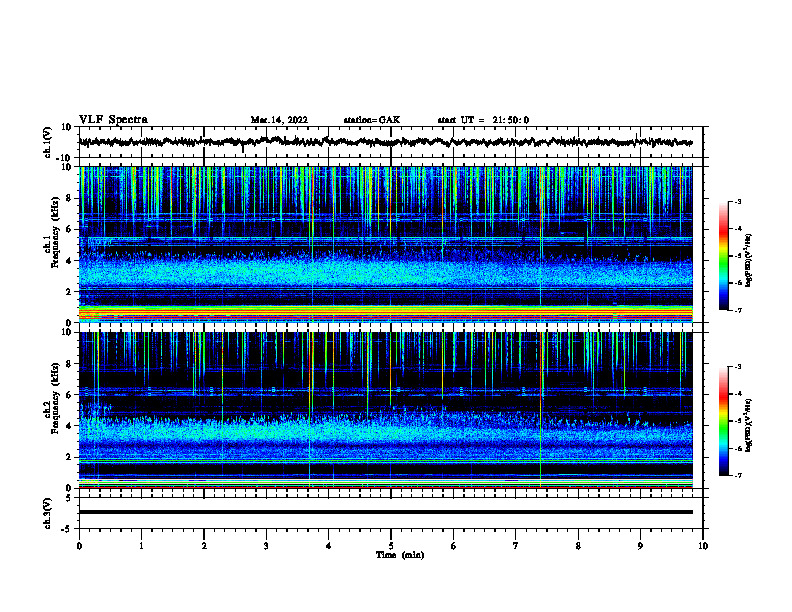Click time axis tick label "1"
Screen dimensions: 792x612
pos(141,546)
